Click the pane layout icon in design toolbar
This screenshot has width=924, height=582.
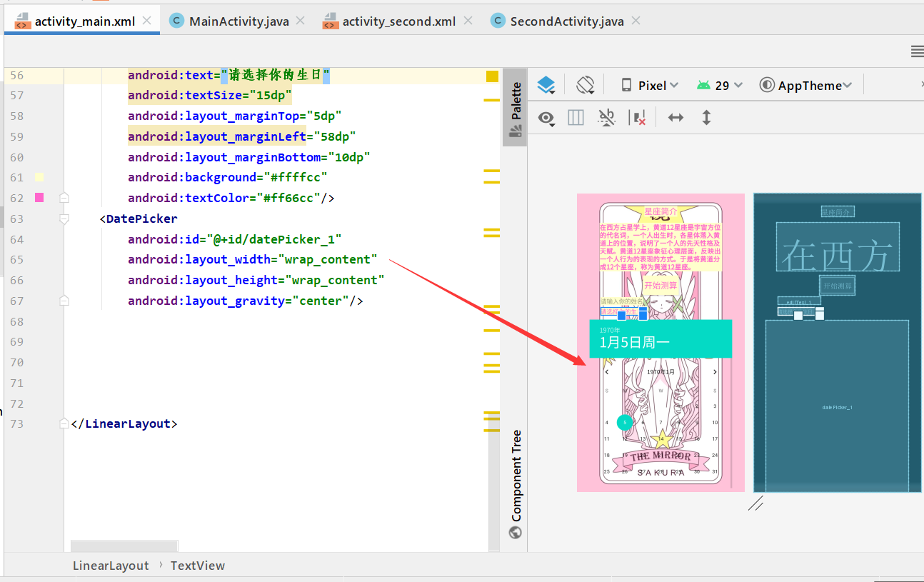point(576,118)
